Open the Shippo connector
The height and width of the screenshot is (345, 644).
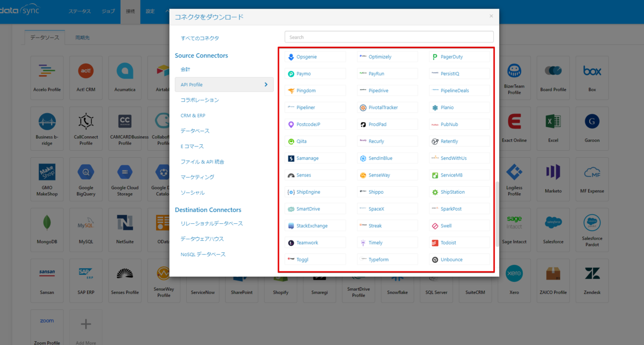point(387,192)
